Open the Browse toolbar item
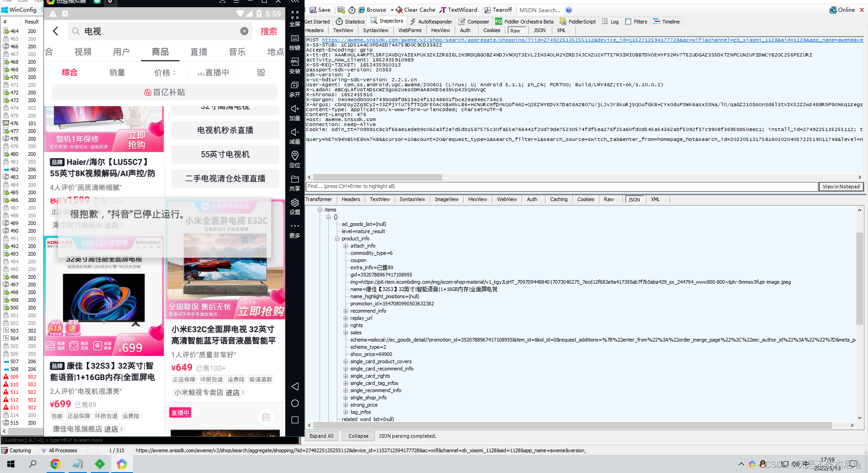The image size is (868, 473). [372, 9]
